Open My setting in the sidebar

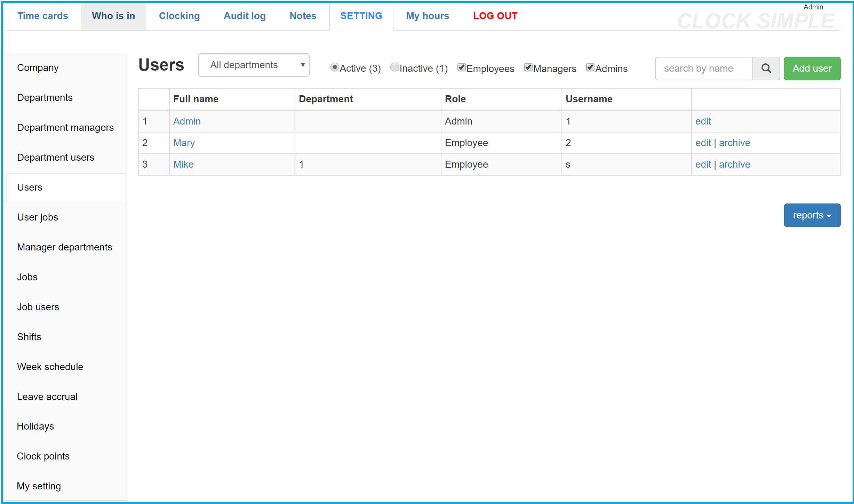point(66,486)
